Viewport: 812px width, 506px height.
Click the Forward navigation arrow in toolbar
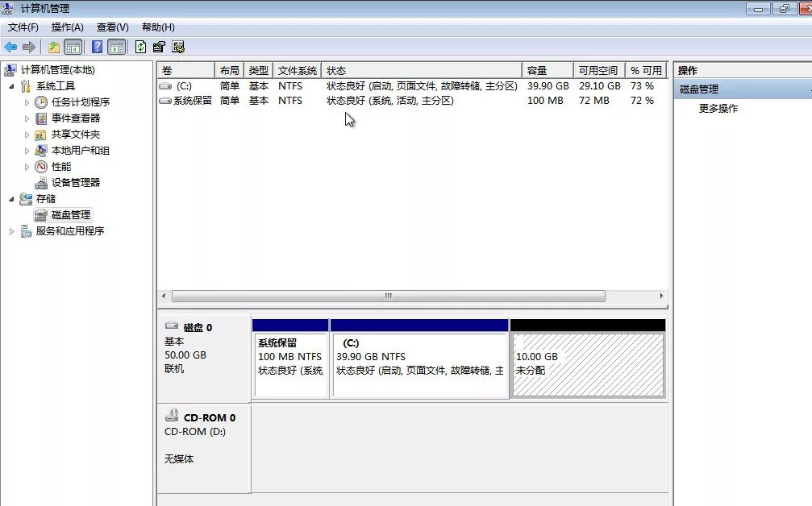[x=30, y=47]
